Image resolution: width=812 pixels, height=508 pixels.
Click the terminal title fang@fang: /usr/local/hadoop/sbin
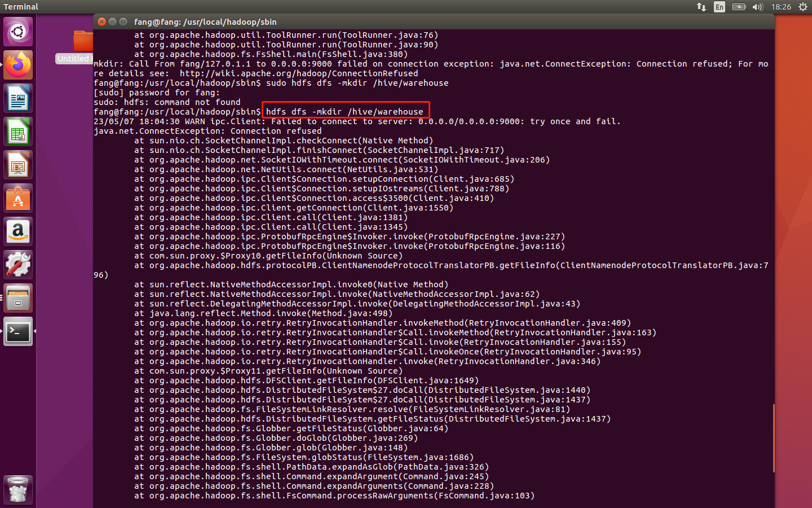tap(205, 21)
